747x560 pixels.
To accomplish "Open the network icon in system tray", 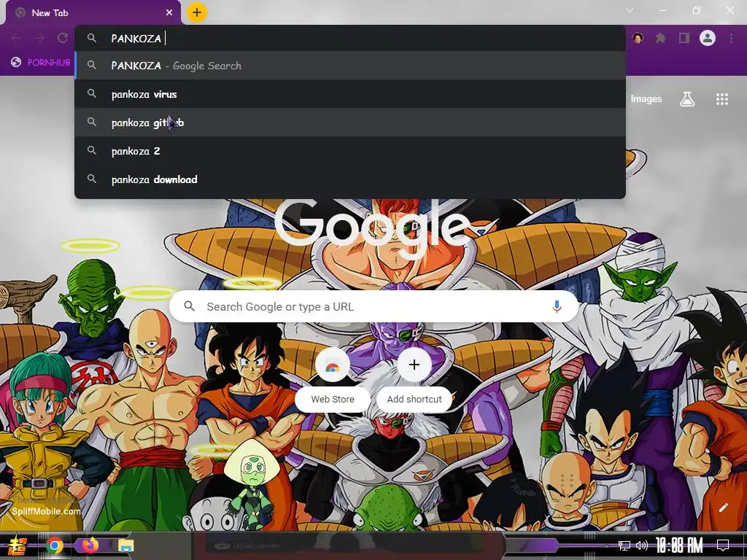I will coord(624,545).
